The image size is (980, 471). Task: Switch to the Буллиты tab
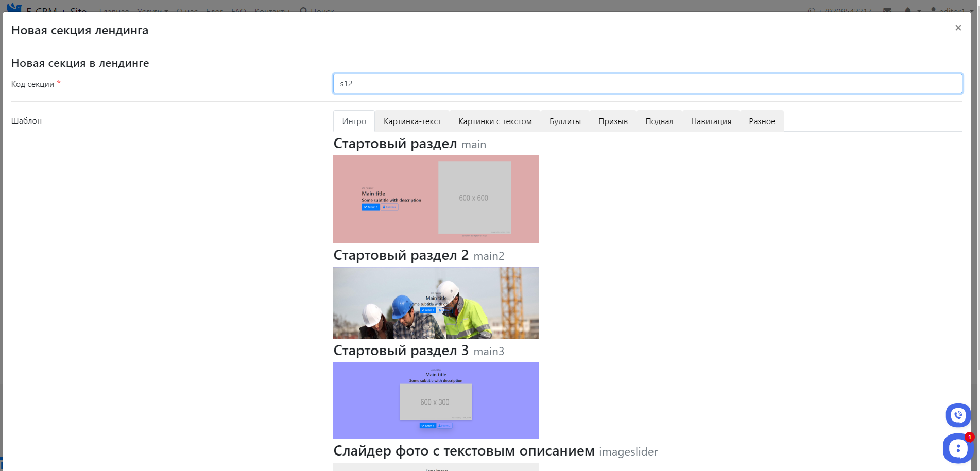pyautogui.click(x=565, y=121)
